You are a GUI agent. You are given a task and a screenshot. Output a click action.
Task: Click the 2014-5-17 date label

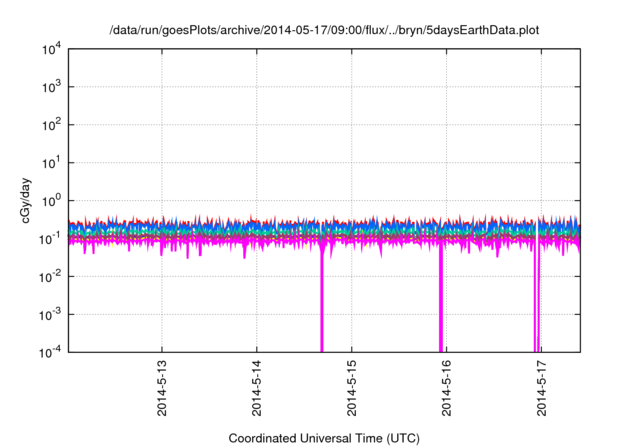pyautogui.click(x=541, y=388)
